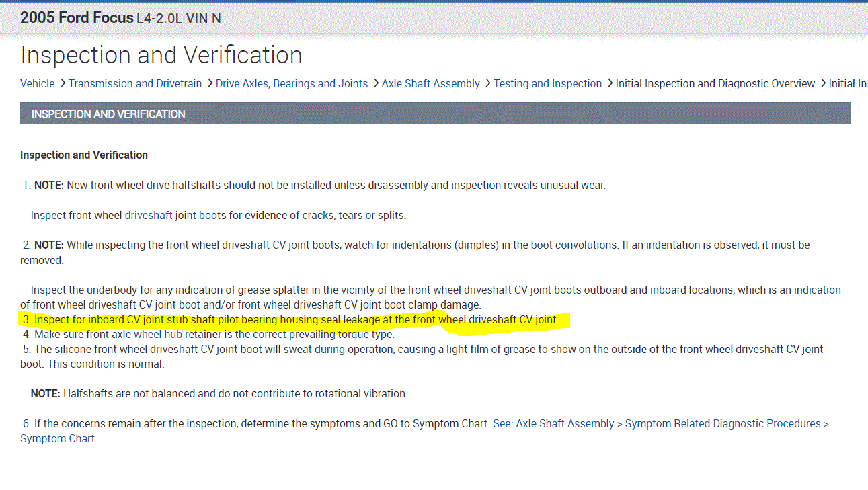Click the bold Inspection and Verification subheading
This screenshot has width=868, height=490.
(x=84, y=155)
